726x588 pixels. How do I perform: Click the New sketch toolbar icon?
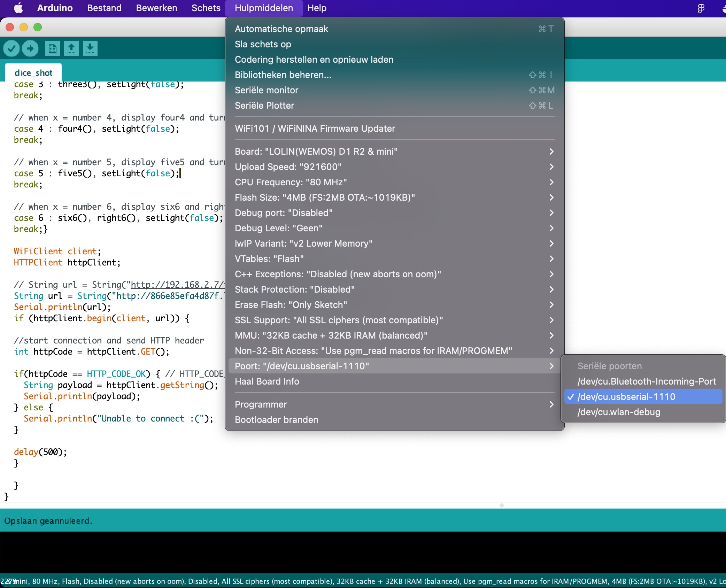pos(53,48)
